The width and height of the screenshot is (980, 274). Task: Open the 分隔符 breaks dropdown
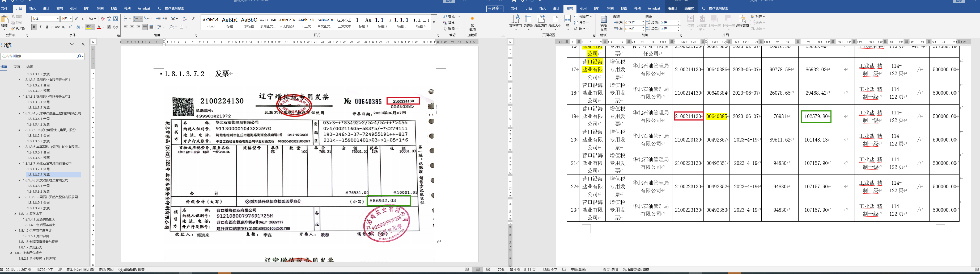click(x=583, y=16)
